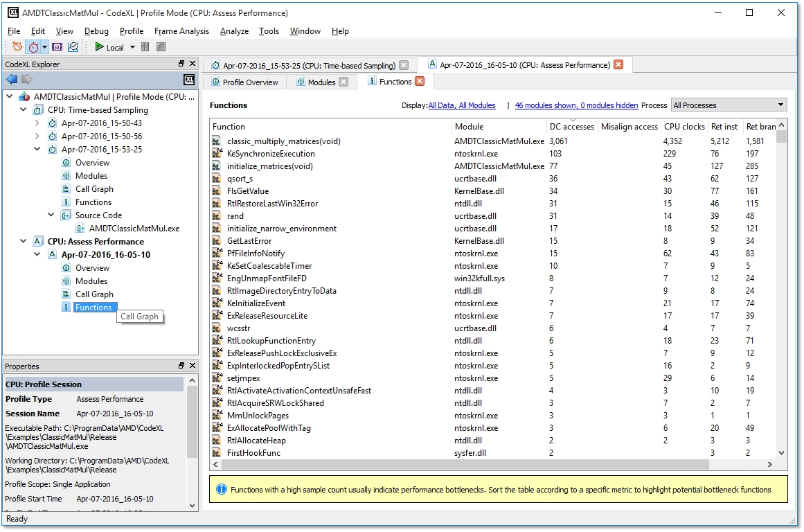Switch to Frame Analysis mode icon
Viewport: 804px width, 532px height.
point(57,47)
